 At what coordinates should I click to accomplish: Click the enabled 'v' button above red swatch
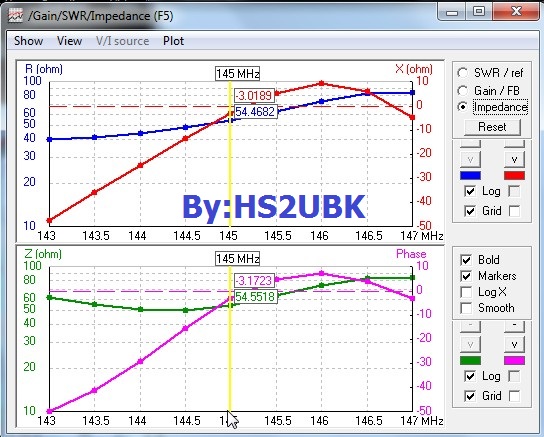click(x=514, y=159)
